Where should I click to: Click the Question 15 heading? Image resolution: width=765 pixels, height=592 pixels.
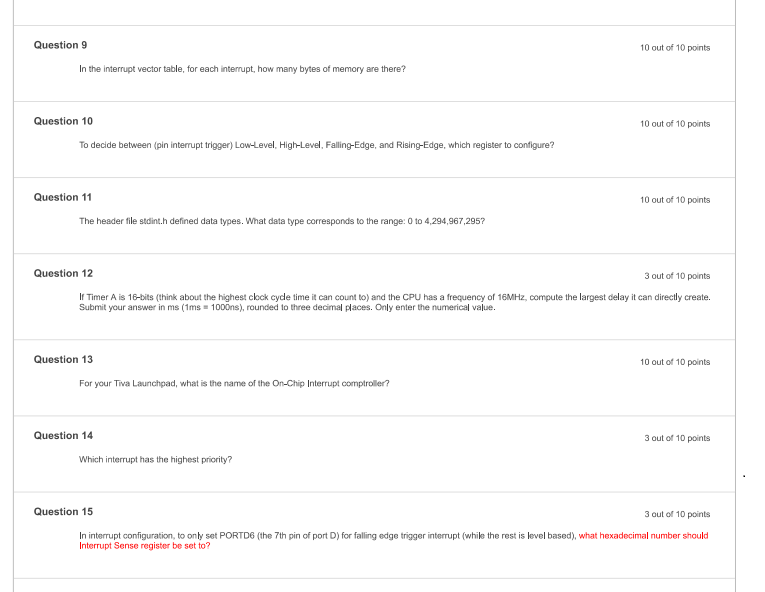click(63, 511)
